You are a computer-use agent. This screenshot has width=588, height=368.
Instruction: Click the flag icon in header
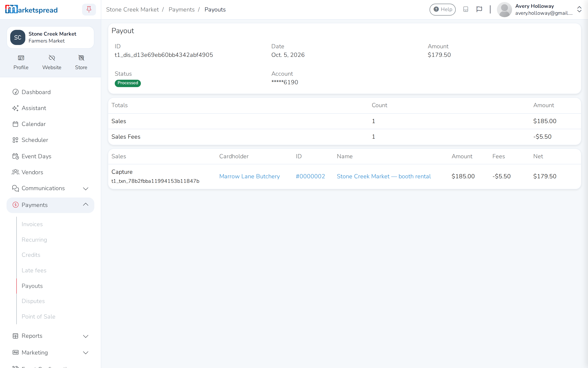tap(479, 9)
